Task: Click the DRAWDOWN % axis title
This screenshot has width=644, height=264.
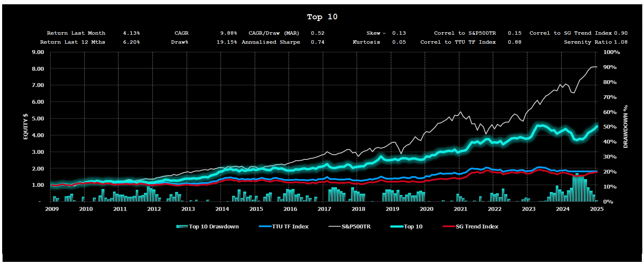Action: [x=626, y=126]
